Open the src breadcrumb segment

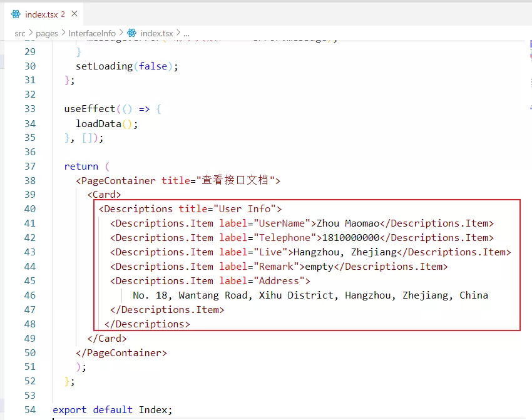19,33
